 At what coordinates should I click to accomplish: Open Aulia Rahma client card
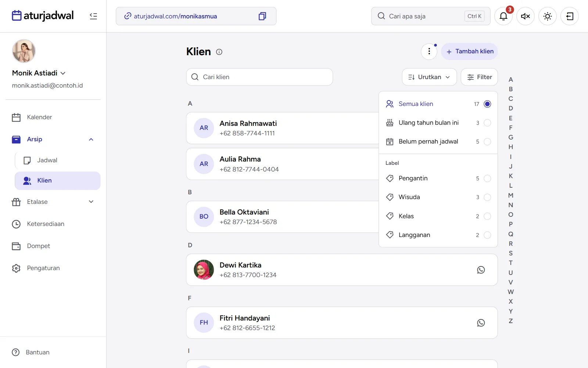(x=282, y=164)
